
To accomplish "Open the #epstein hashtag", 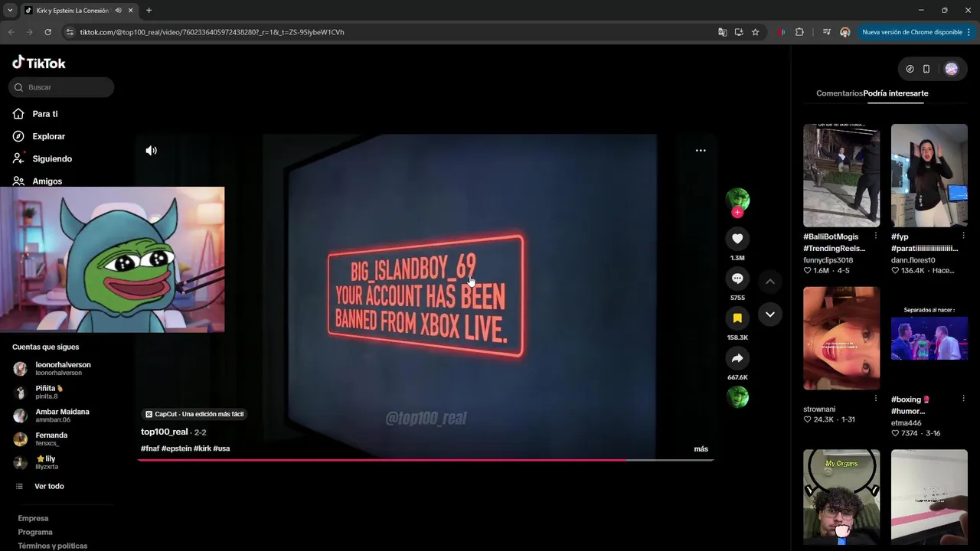I will point(176,448).
